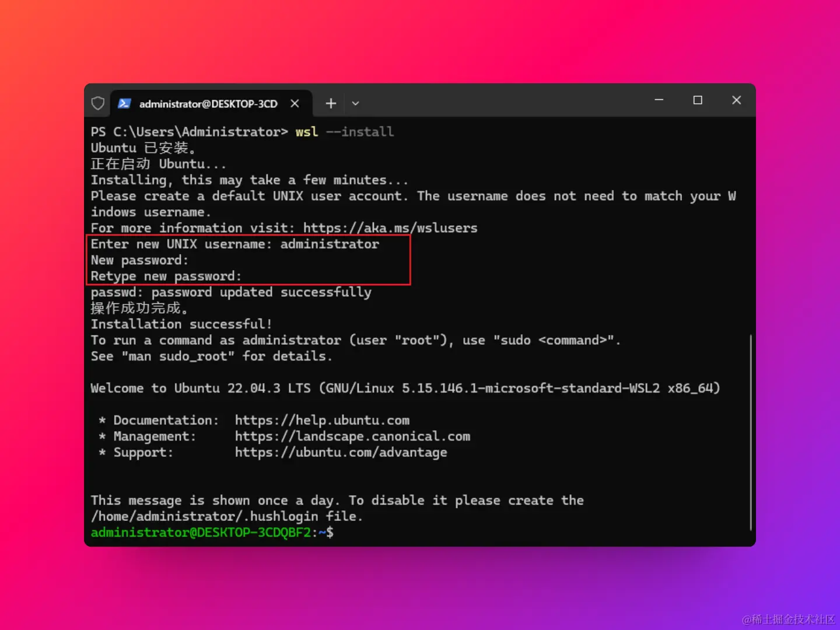Image resolution: width=840 pixels, height=630 pixels.
Task: Click the terminal's vertical scrollbar thumb
Action: click(750, 432)
